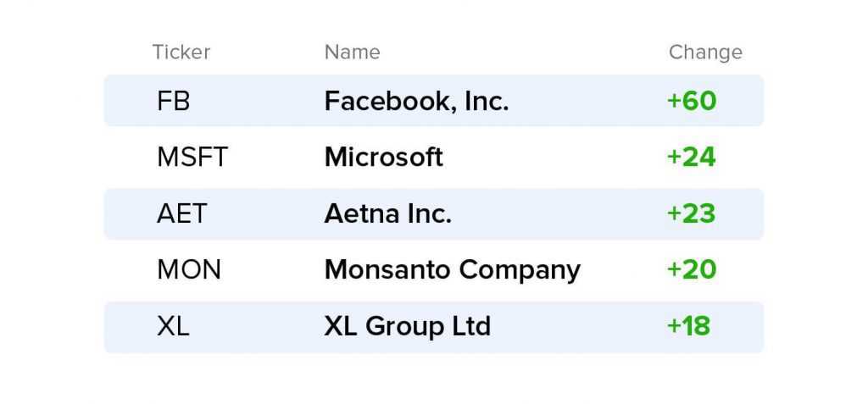Image resolution: width=868 pixels, height=404 pixels.
Task: Click the +23 change value
Action: [692, 214]
